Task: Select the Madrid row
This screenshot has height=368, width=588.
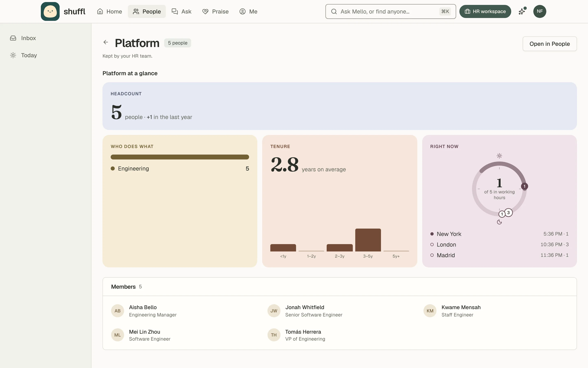Action: coord(499,255)
